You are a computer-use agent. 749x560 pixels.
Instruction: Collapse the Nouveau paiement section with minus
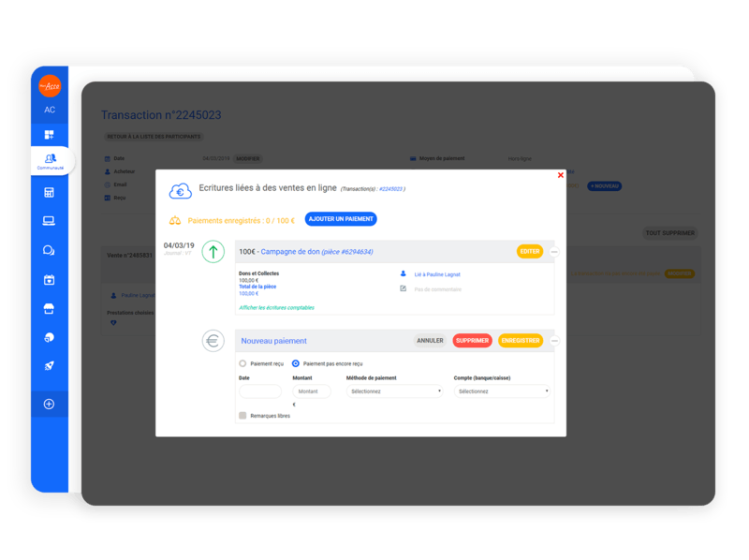554,341
